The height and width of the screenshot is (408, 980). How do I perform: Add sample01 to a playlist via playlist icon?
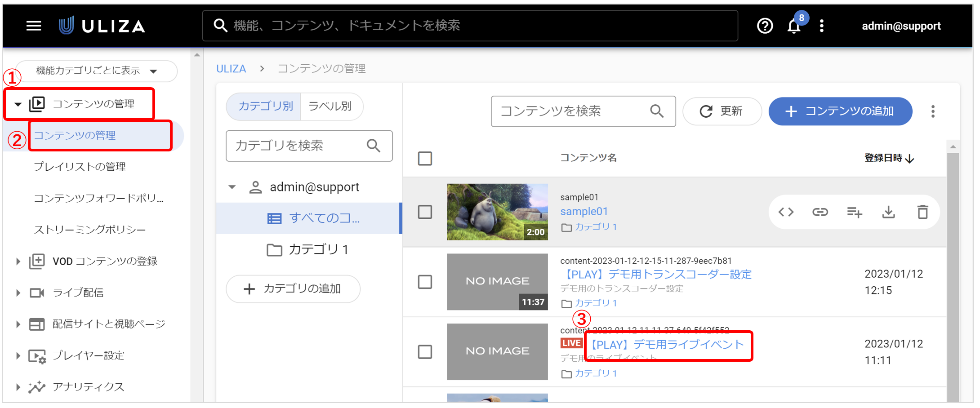click(854, 212)
